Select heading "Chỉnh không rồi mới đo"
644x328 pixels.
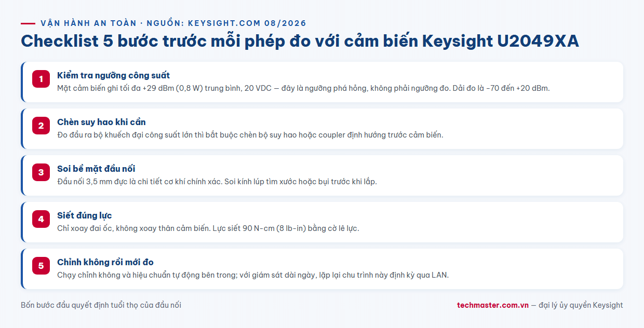105,263
